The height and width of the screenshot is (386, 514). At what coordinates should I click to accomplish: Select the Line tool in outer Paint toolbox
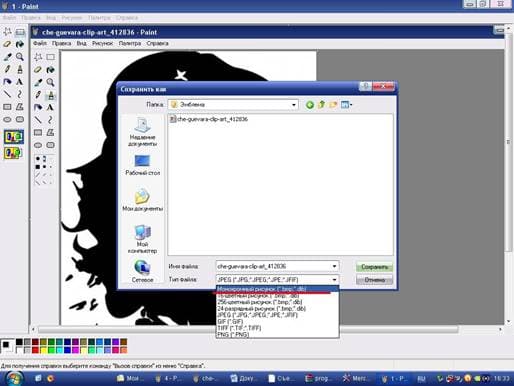pyautogui.click(x=7, y=94)
